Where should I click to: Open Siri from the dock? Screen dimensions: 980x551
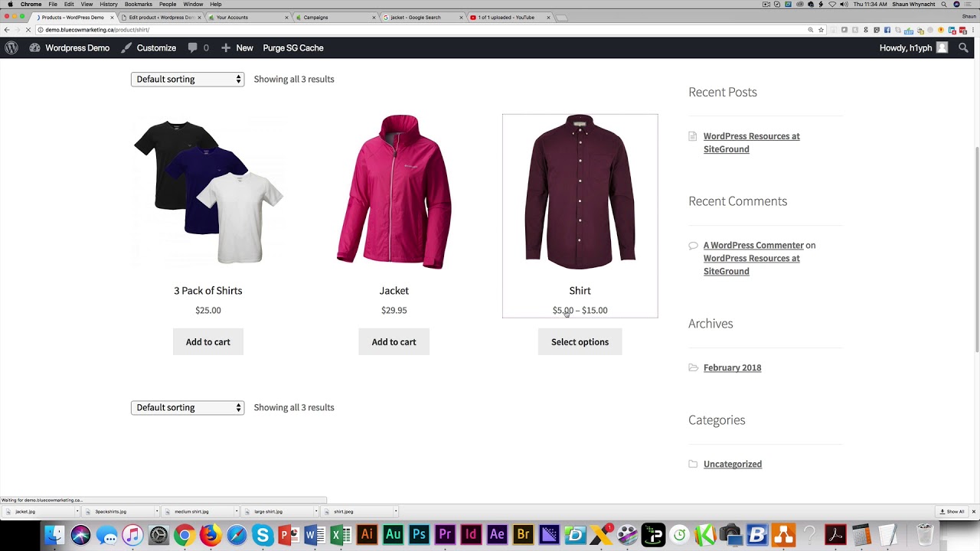click(x=80, y=534)
